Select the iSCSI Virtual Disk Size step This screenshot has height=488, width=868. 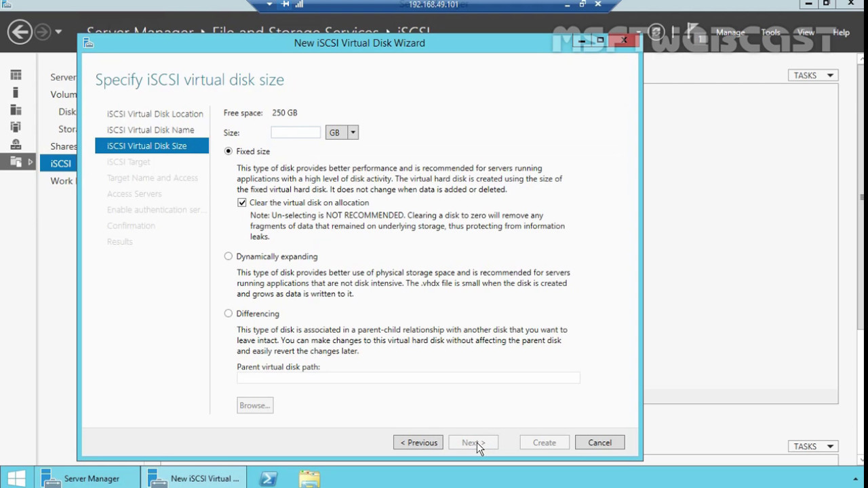pos(152,146)
